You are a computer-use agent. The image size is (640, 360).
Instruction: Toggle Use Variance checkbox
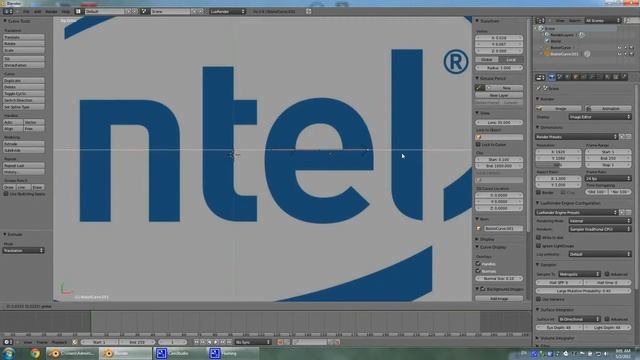(538, 299)
